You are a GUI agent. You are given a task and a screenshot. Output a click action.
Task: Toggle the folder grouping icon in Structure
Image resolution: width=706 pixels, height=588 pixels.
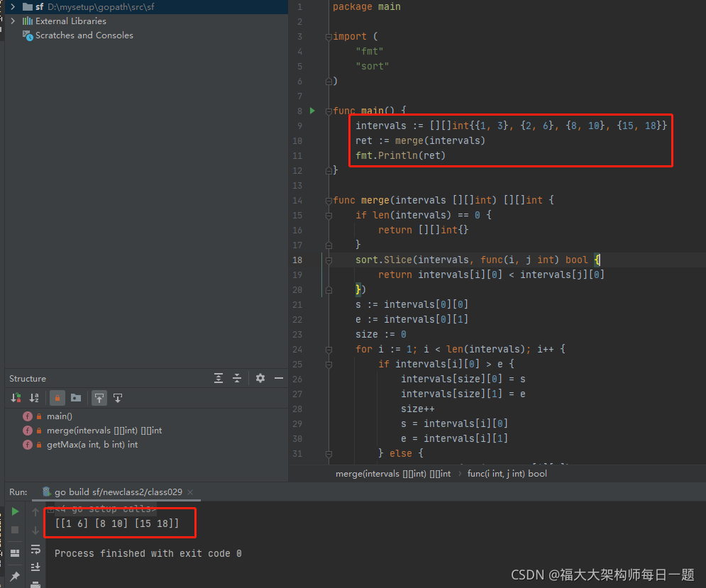(76, 398)
